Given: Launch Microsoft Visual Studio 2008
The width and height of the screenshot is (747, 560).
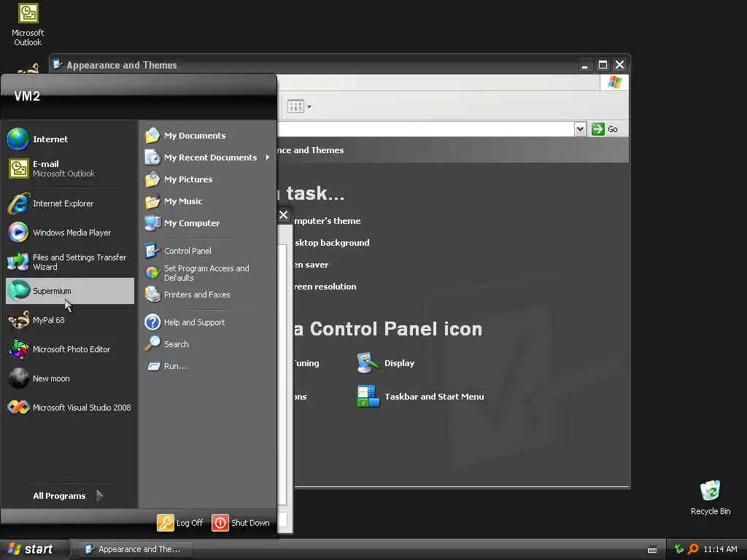Looking at the screenshot, I should point(69,408).
